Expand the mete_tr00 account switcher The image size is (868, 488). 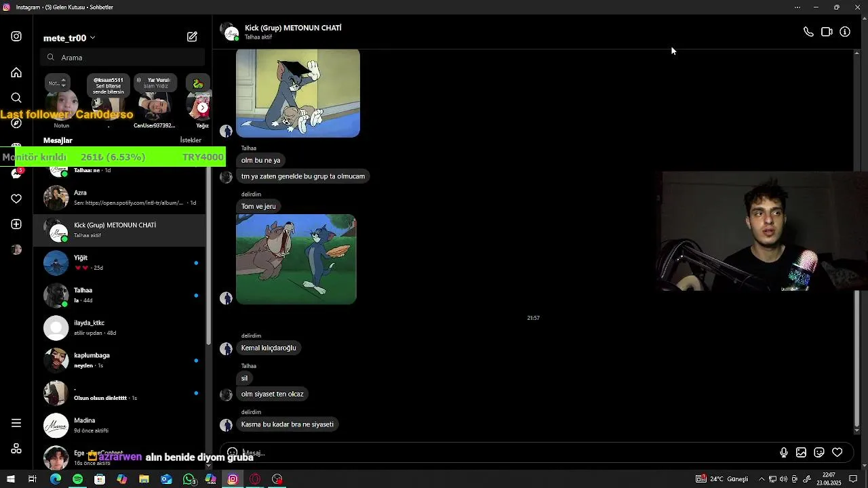69,38
